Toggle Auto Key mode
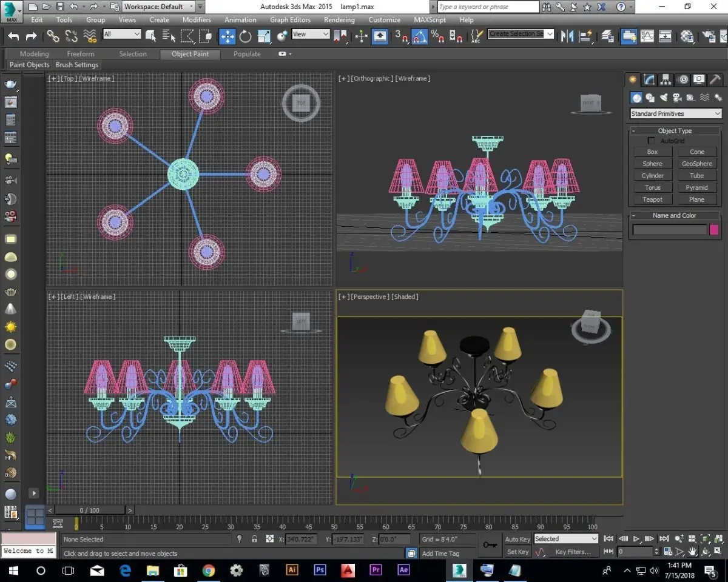728x582 pixels. (x=517, y=539)
